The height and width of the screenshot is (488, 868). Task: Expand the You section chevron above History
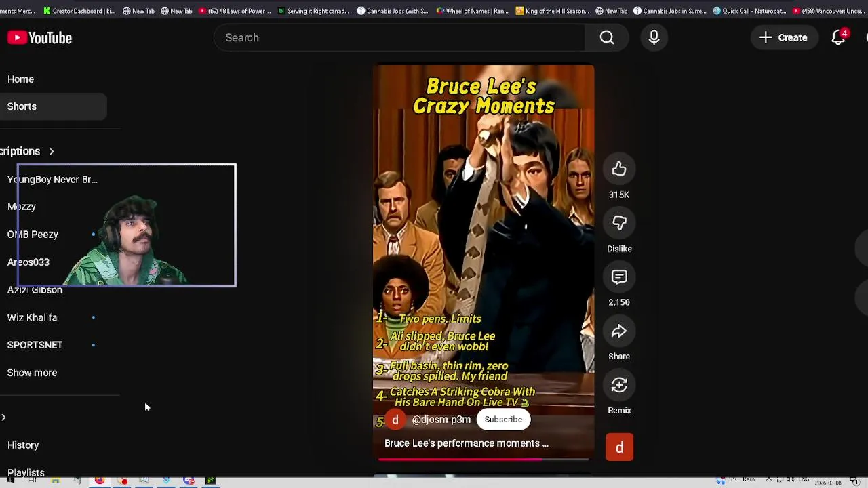(x=3, y=418)
